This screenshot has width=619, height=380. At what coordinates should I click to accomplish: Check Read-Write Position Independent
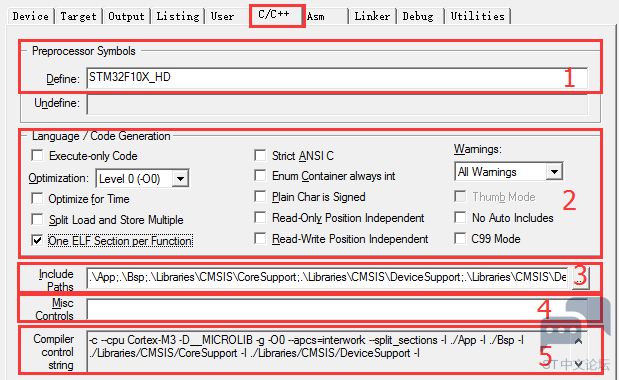[x=260, y=238]
